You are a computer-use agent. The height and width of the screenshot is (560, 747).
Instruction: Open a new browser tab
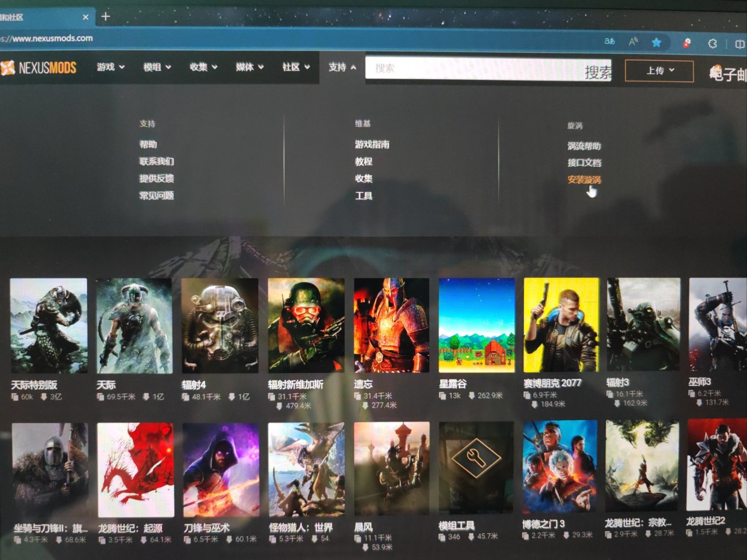(106, 17)
